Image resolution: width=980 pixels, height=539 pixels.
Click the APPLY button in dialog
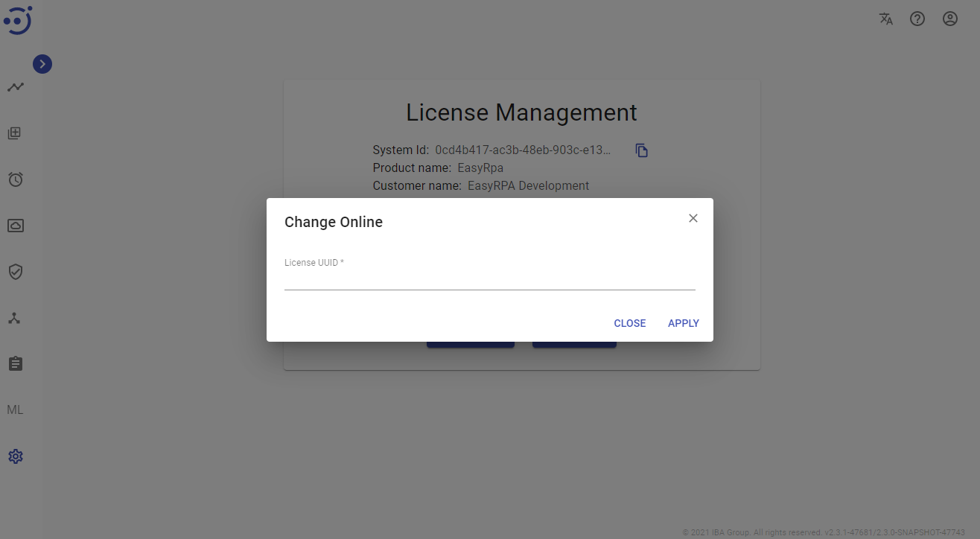click(x=683, y=323)
